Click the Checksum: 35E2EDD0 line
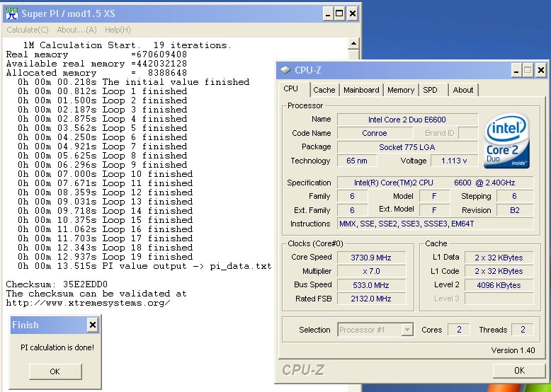Screen dimensions: 551x392 pos(57,284)
